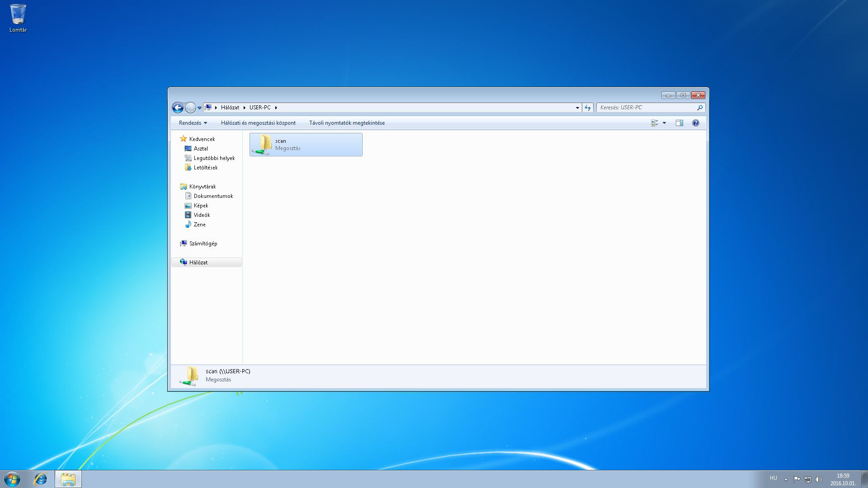Select Letöltések in sidebar
Viewport: 868px width, 488px height.
pos(206,168)
